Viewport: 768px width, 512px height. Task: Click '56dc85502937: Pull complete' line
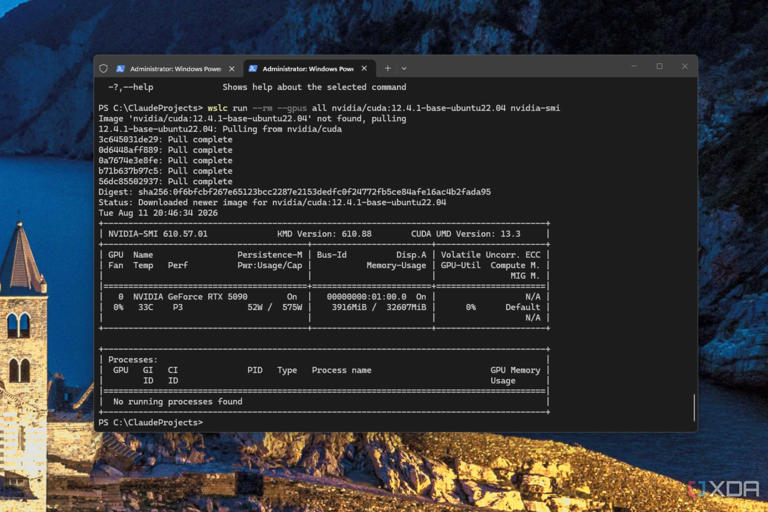coord(166,181)
